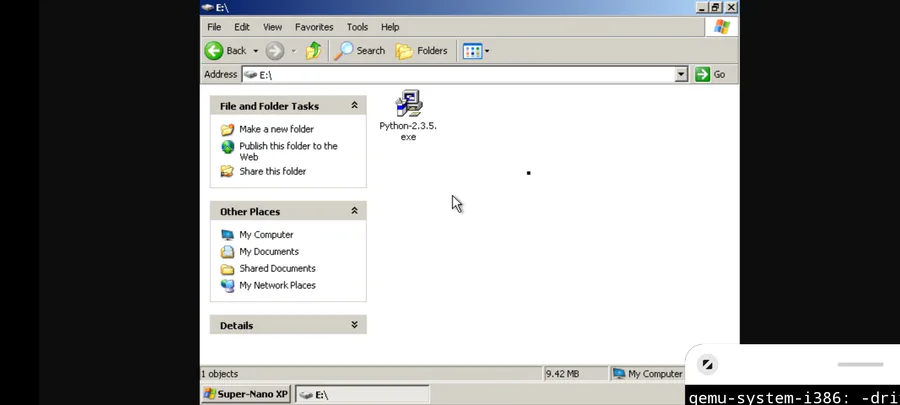Click the overlay round expand icon at bottom right
This screenshot has height=405, width=900.
[x=707, y=364]
